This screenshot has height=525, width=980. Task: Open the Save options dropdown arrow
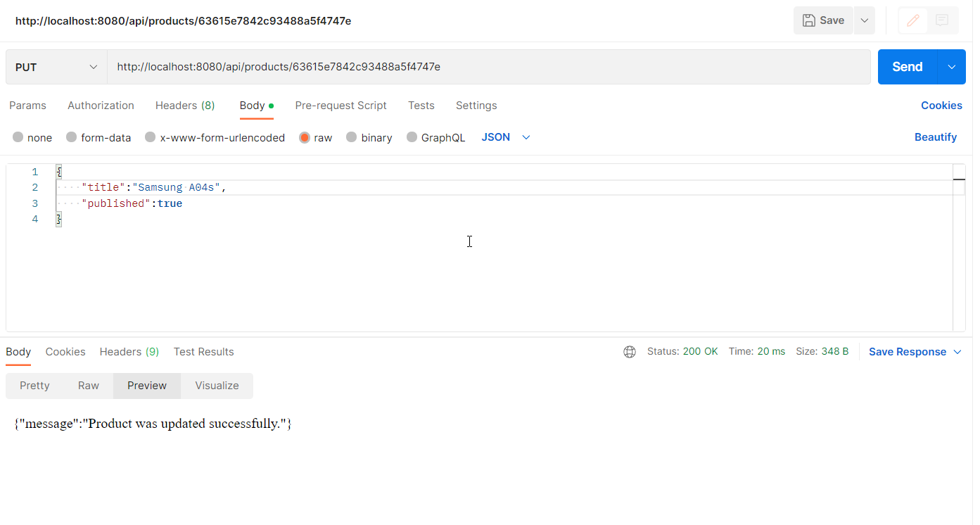(864, 20)
